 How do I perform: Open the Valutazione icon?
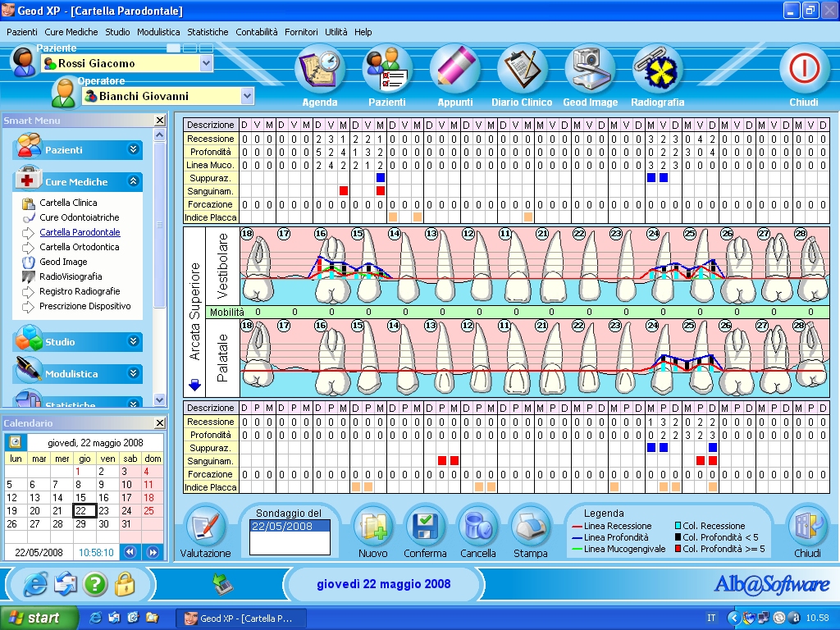pyautogui.click(x=206, y=526)
